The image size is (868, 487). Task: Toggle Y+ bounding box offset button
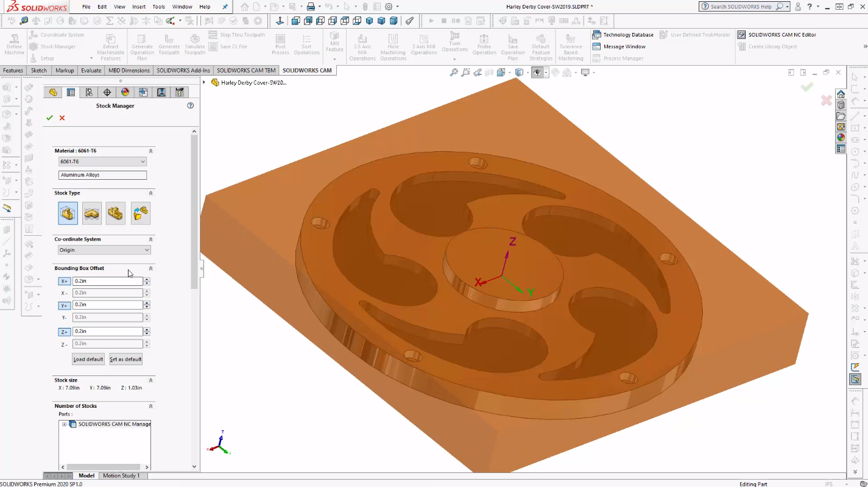click(x=65, y=305)
